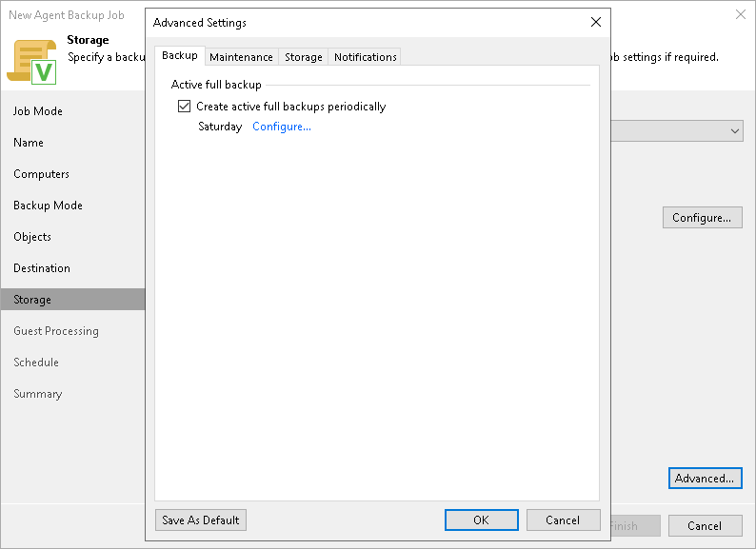Click the Storage heading in wizard header

[88, 40]
